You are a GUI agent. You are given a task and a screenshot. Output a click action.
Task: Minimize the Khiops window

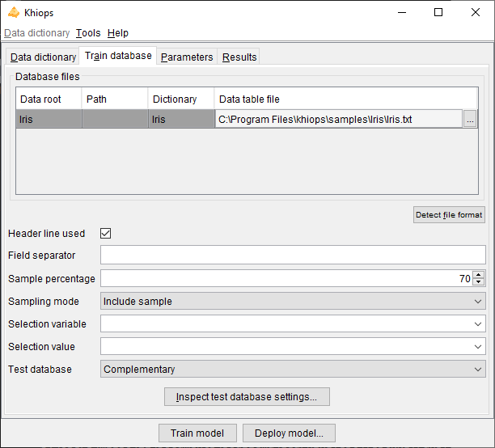pos(402,13)
